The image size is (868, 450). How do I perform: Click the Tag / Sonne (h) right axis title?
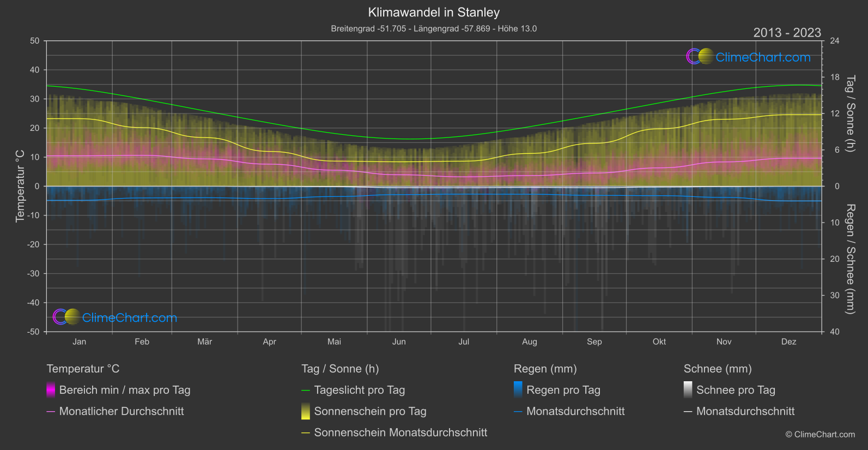click(x=850, y=113)
